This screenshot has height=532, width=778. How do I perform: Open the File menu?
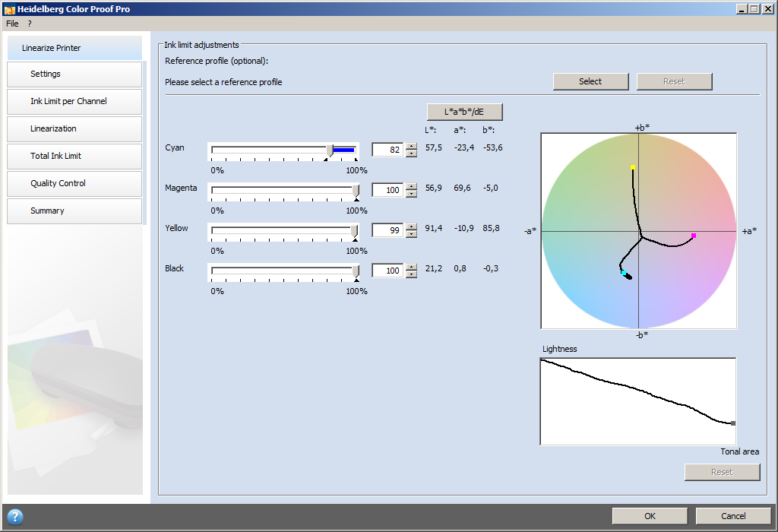click(x=12, y=24)
